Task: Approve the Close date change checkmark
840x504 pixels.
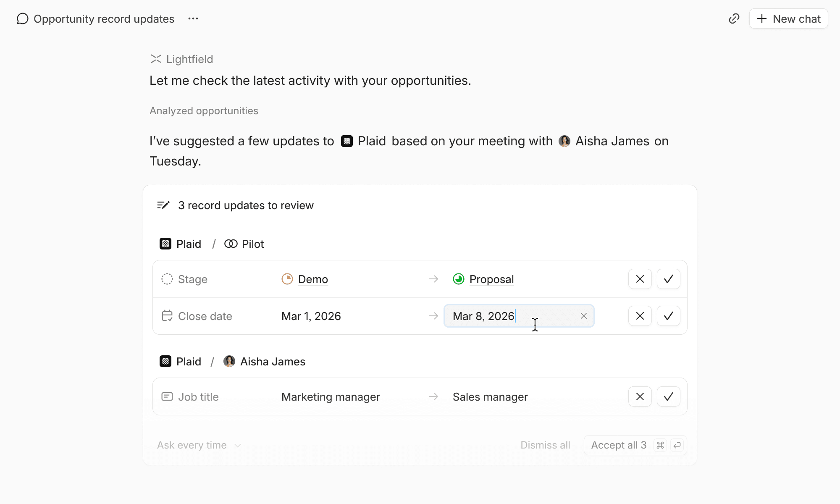Action: coord(668,316)
